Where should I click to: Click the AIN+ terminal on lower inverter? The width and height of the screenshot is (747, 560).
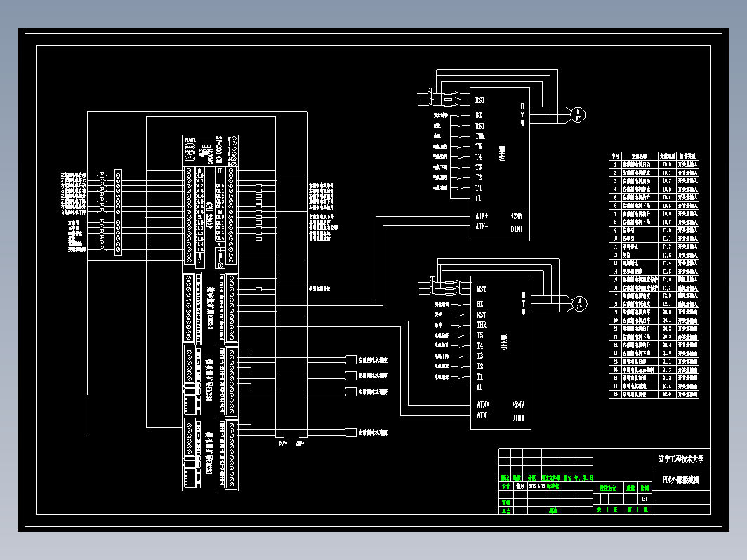pos(483,405)
